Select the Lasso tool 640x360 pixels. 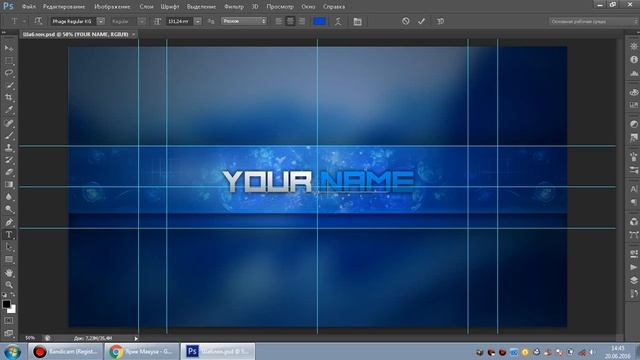pyautogui.click(x=9, y=73)
